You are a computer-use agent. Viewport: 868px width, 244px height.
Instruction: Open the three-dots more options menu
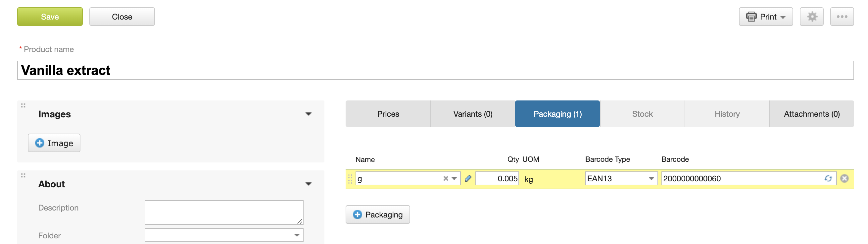842,17
